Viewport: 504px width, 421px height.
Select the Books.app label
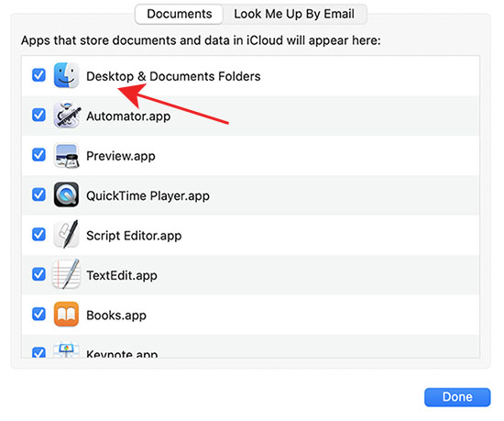point(116,316)
